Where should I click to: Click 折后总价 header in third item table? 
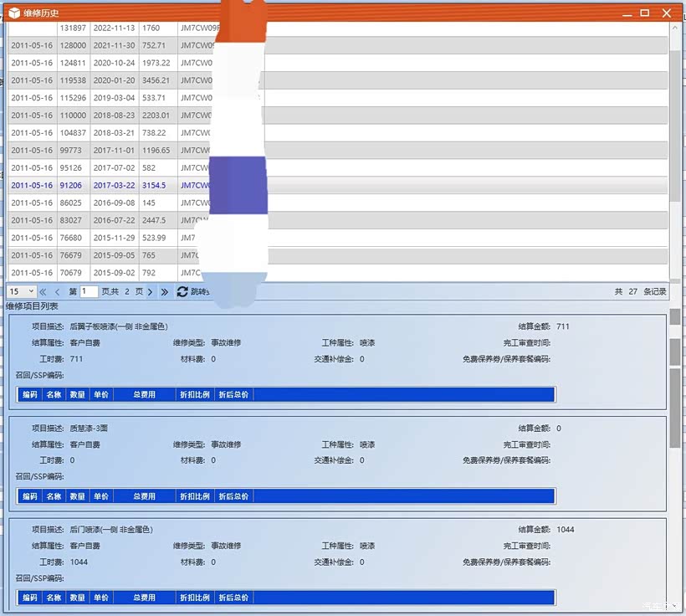(233, 598)
